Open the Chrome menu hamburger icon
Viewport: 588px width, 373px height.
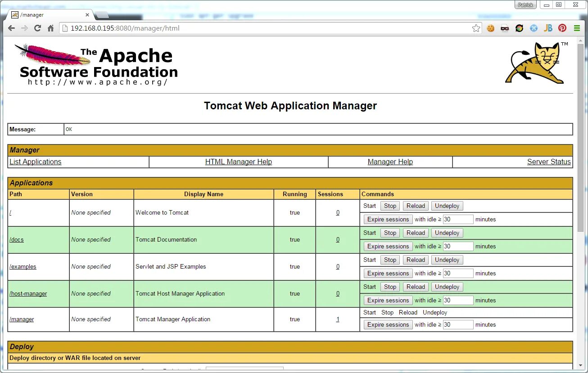(577, 28)
